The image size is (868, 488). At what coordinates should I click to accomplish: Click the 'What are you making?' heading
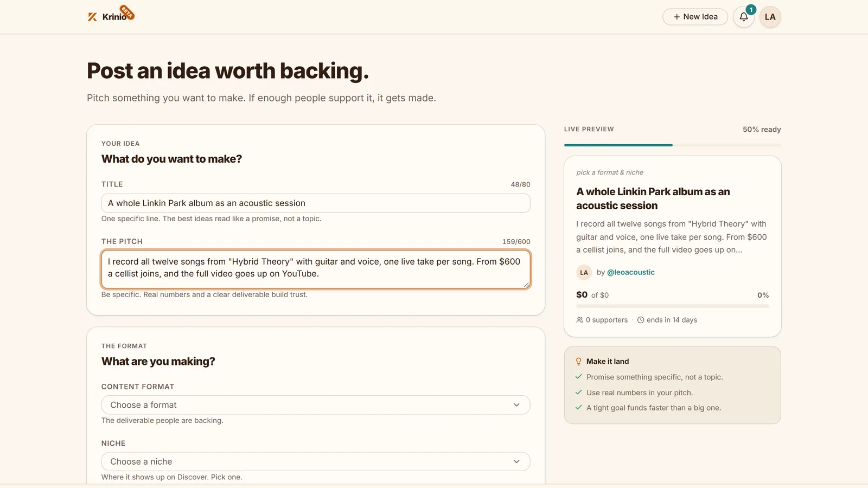[x=158, y=362]
